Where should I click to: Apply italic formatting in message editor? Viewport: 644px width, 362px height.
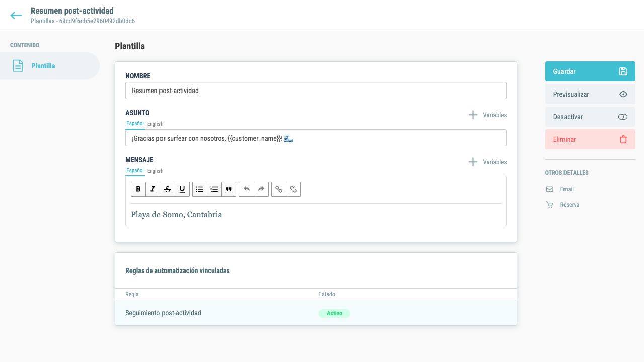[153, 189]
